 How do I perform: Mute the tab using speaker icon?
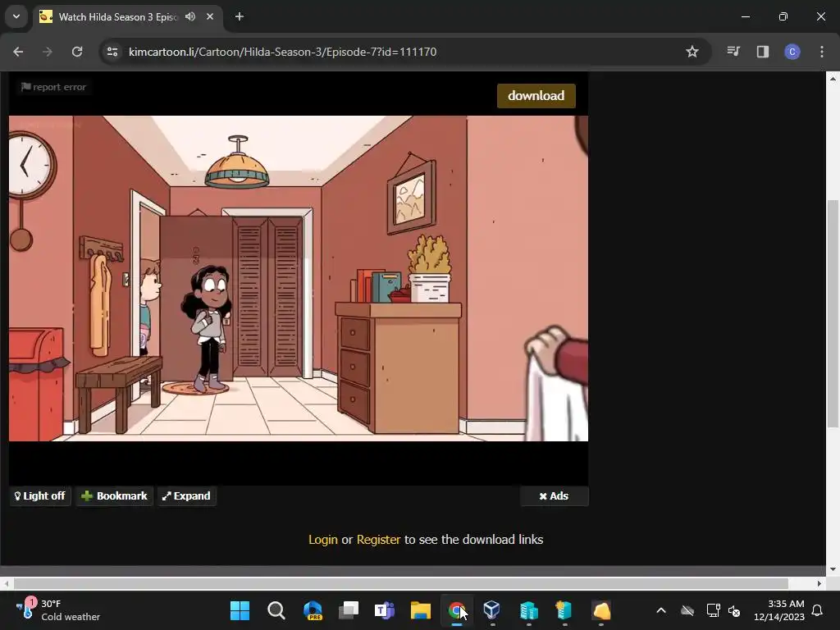pos(190,16)
